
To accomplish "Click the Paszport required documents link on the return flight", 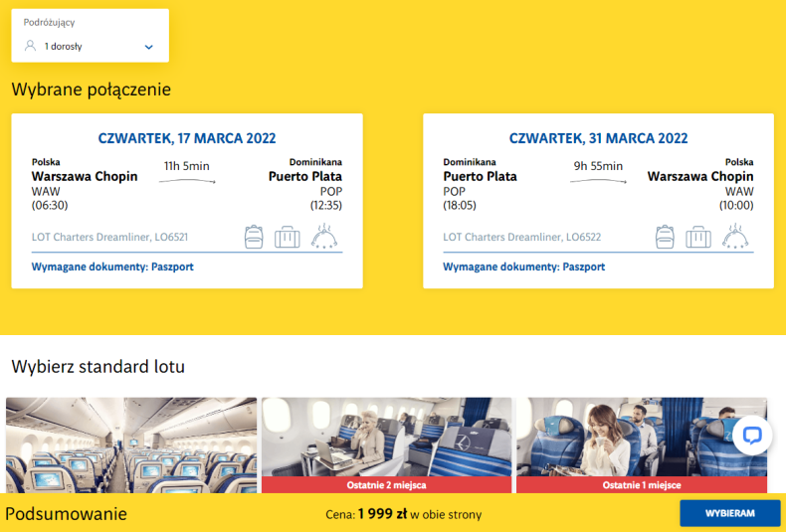I will (583, 266).
